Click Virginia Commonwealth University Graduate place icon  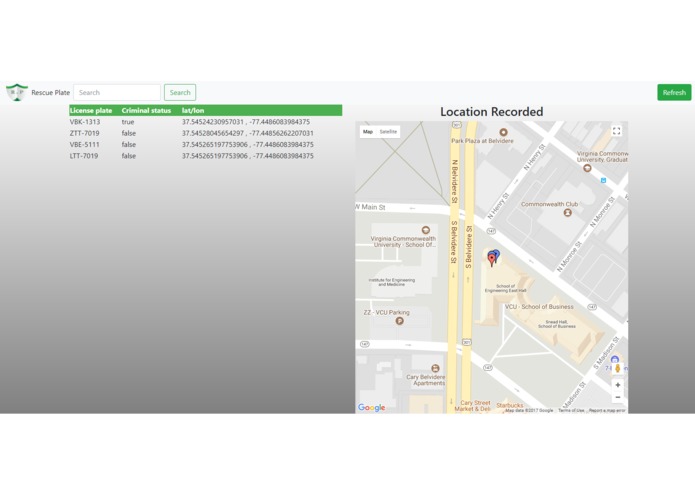pyautogui.click(x=587, y=168)
